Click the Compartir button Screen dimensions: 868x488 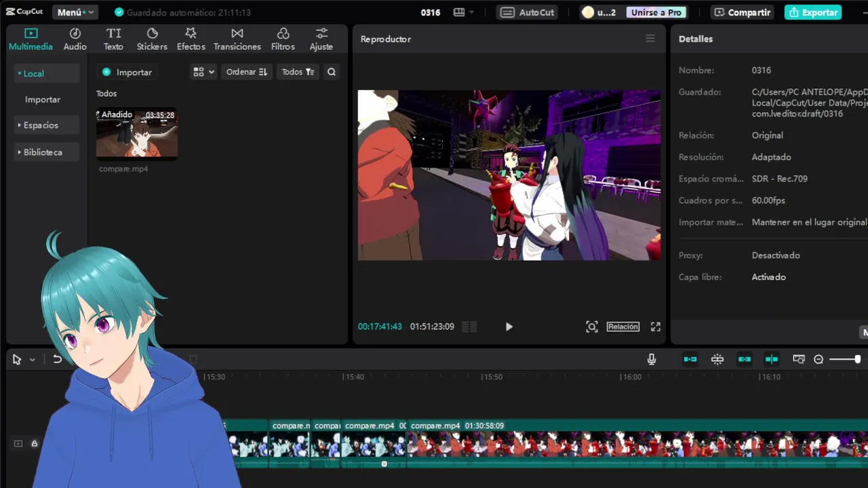[743, 12]
